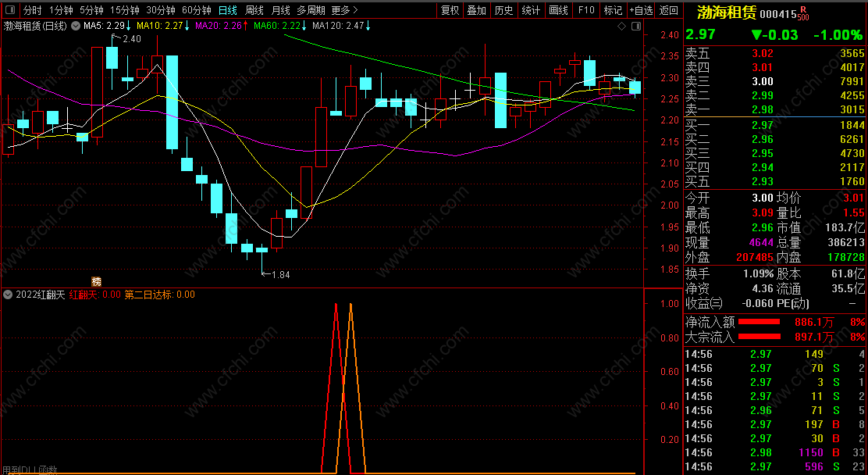The image size is (868, 475).
Task: Click the 内盘 178728 value
Action: [x=845, y=257]
